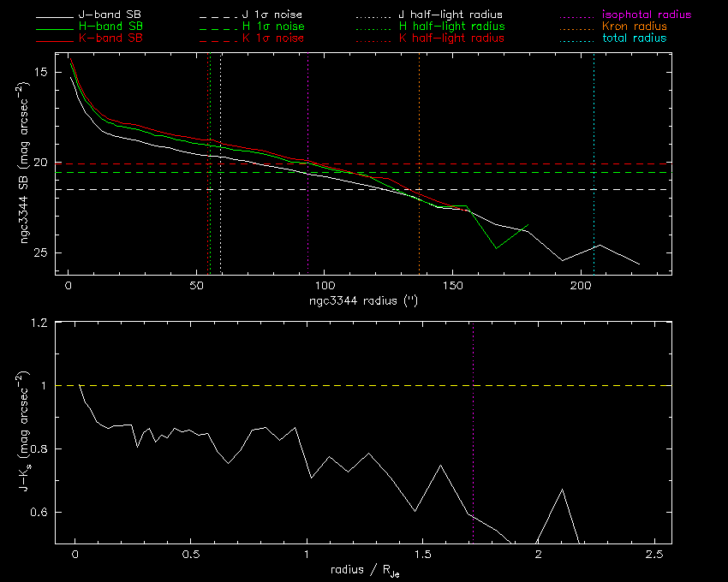Select the J half-light radius legend label

(451, 15)
